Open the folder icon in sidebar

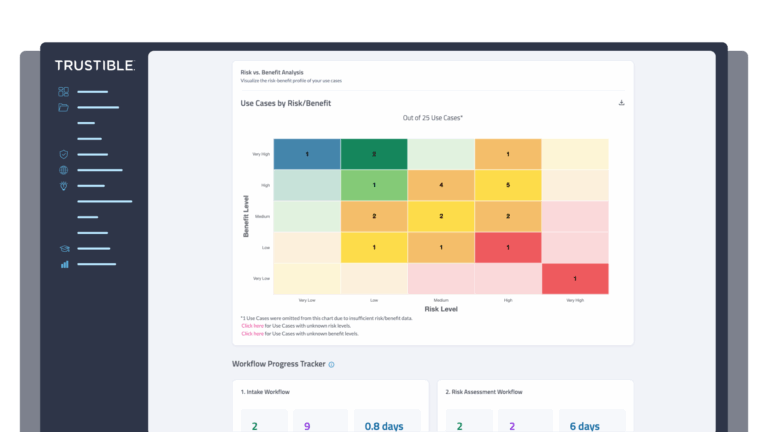pyautogui.click(x=63, y=107)
